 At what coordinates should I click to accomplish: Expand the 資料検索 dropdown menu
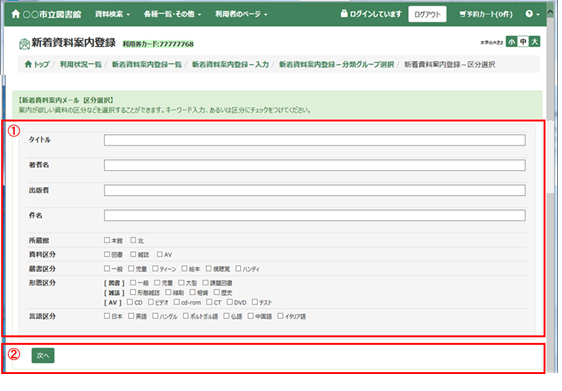click(112, 14)
